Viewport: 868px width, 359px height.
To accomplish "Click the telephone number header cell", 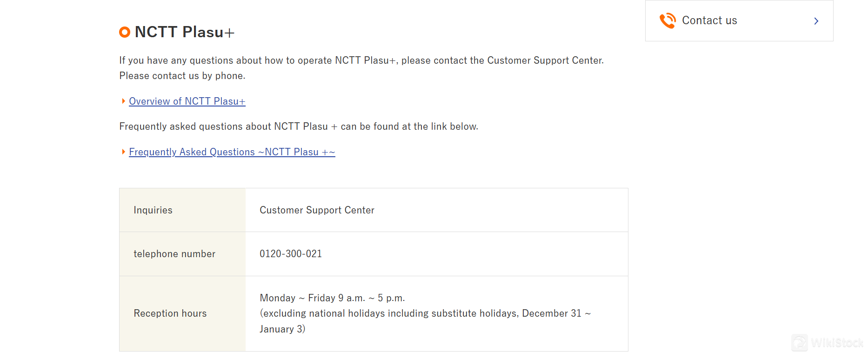I will pos(174,254).
